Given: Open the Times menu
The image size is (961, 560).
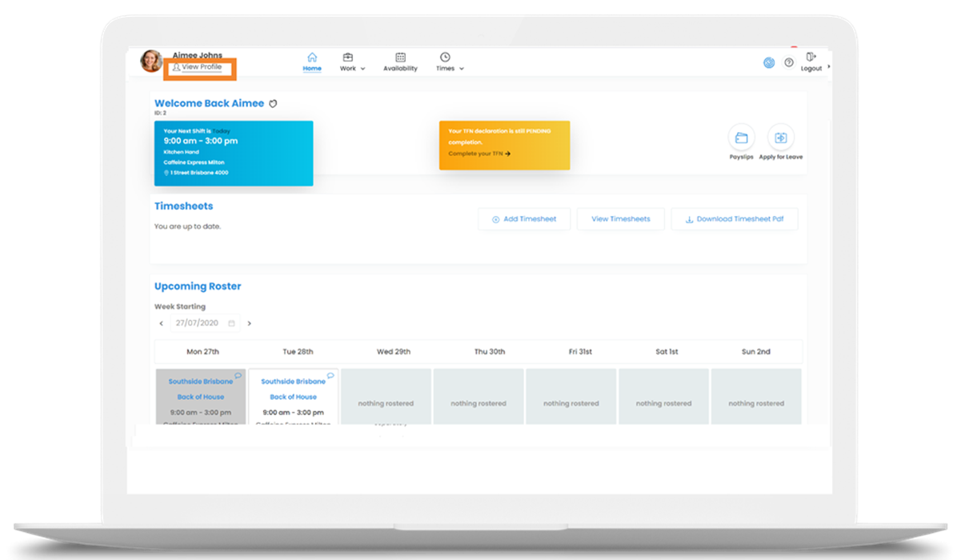Looking at the screenshot, I should 450,62.
